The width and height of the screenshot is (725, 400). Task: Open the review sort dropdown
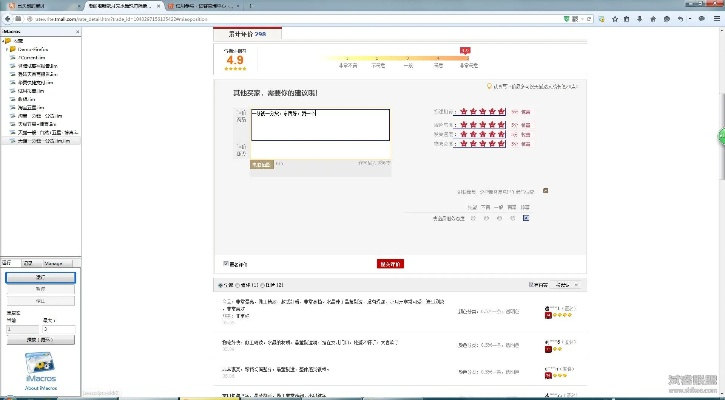pos(567,285)
